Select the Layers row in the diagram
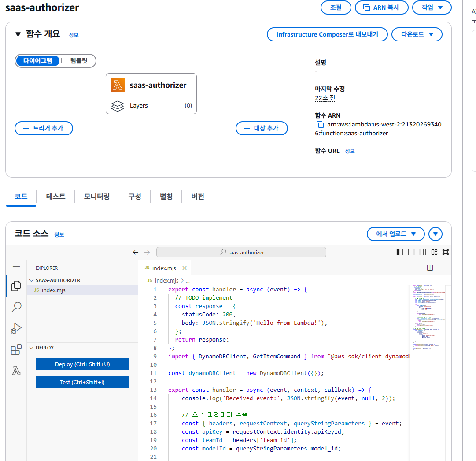This screenshot has width=476, height=461. [x=151, y=105]
